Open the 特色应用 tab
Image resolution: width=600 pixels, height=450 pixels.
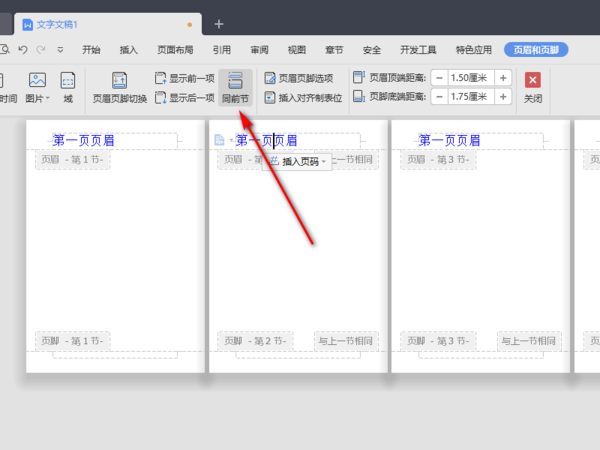[x=474, y=50]
